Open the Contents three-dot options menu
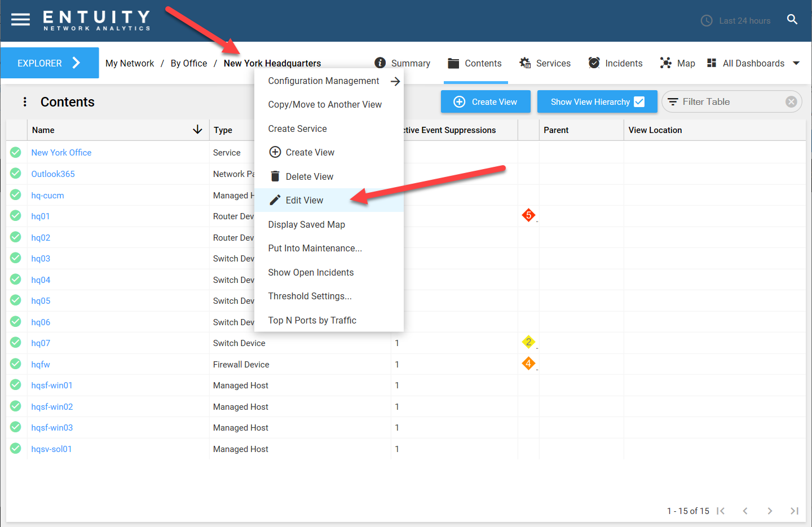Screen dimensions: 812x527 pos(25,102)
